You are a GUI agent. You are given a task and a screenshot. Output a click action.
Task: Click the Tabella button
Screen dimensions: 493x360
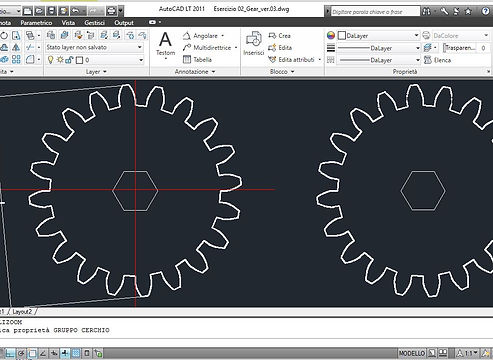198,60
